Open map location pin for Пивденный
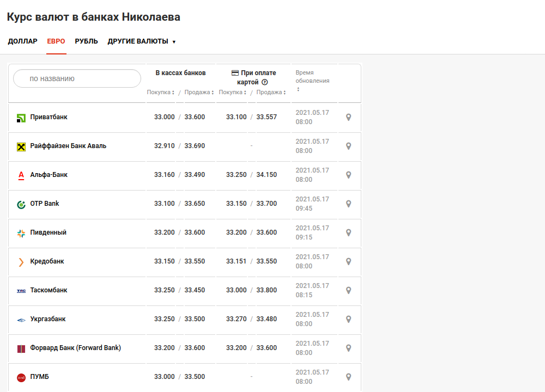 coord(349,232)
